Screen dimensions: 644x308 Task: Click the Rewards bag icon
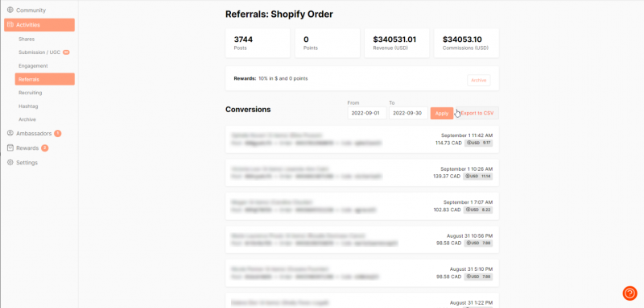click(x=10, y=148)
